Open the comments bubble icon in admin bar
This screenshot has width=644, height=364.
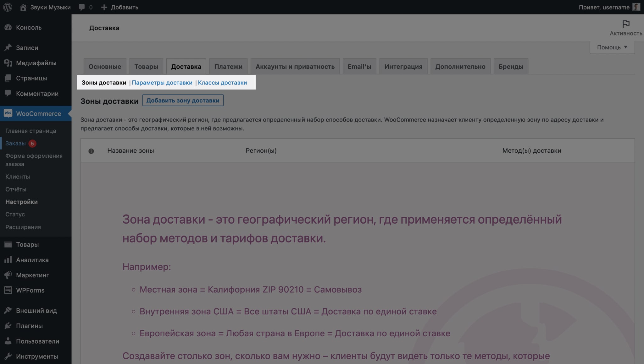(x=82, y=7)
